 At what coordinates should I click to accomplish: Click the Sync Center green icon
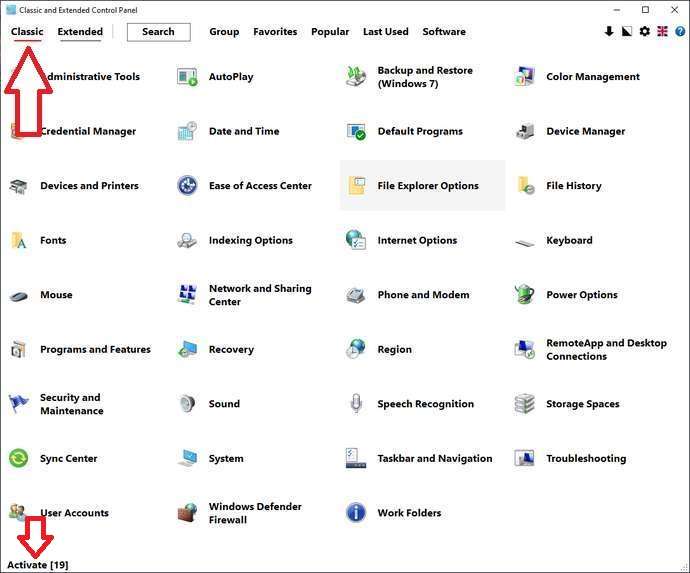[18, 459]
